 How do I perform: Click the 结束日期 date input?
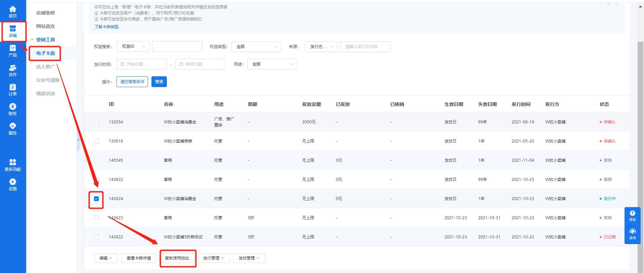pyautogui.click(x=200, y=64)
